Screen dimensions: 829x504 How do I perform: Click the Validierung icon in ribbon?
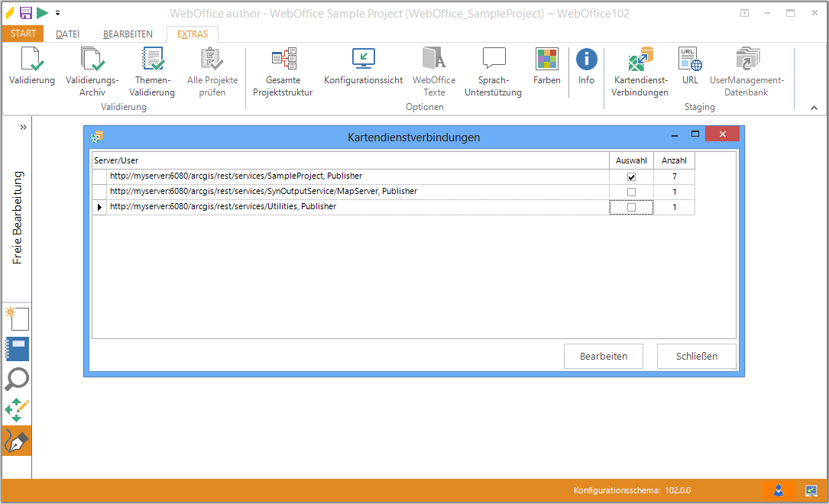click(x=31, y=60)
